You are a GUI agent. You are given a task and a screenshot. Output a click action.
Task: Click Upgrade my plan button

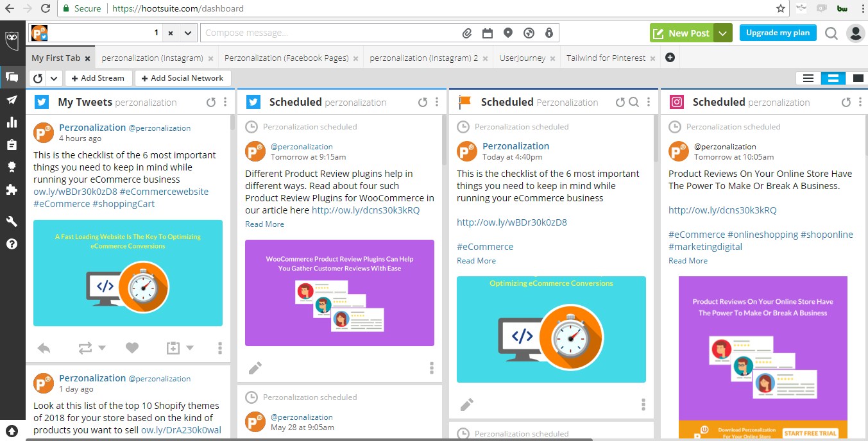pyautogui.click(x=778, y=33)
